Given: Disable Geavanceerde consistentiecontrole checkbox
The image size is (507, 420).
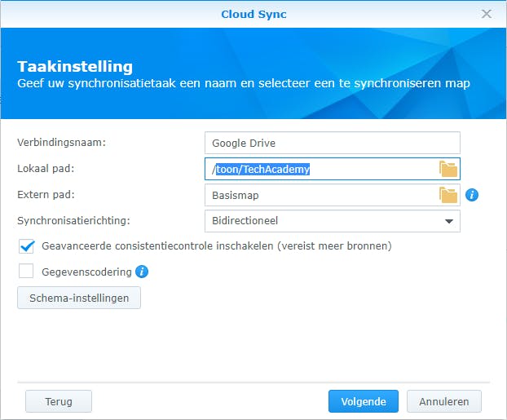Looking at the screenshot, I should click(27, 245).
